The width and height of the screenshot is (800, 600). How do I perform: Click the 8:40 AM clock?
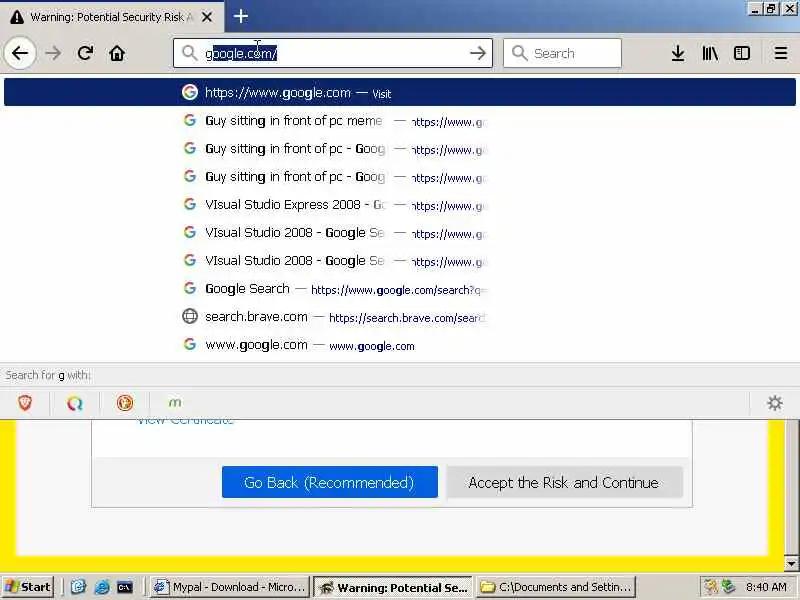tap(766, 587)
